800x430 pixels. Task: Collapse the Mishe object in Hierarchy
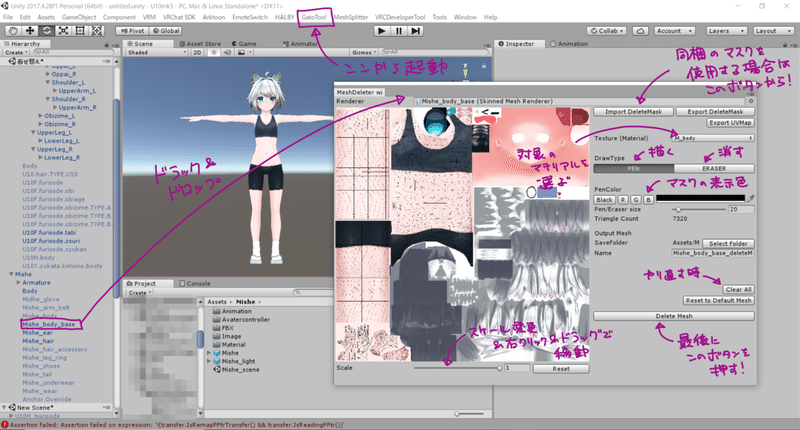11,274
